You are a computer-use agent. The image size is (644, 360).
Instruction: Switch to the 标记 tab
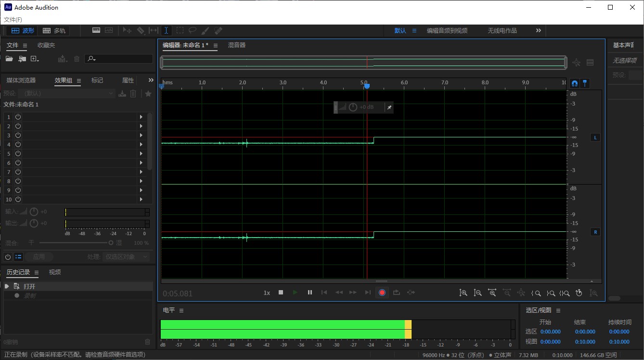[97, 80]
